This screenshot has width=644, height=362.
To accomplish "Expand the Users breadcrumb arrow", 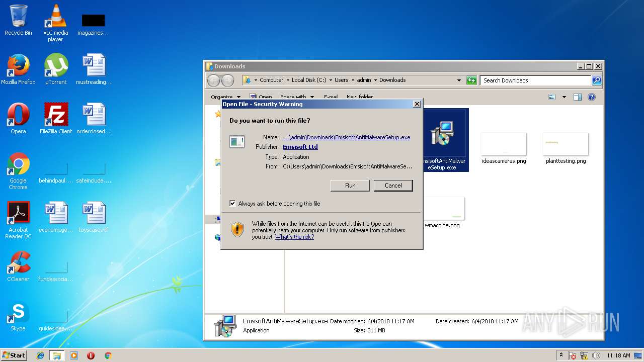I will [353, 80].
